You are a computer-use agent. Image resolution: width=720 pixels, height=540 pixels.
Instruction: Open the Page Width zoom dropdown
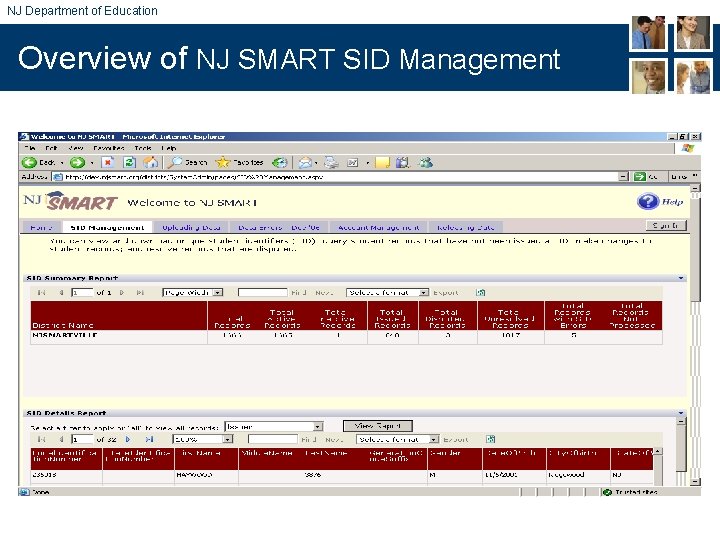(193, 292)
